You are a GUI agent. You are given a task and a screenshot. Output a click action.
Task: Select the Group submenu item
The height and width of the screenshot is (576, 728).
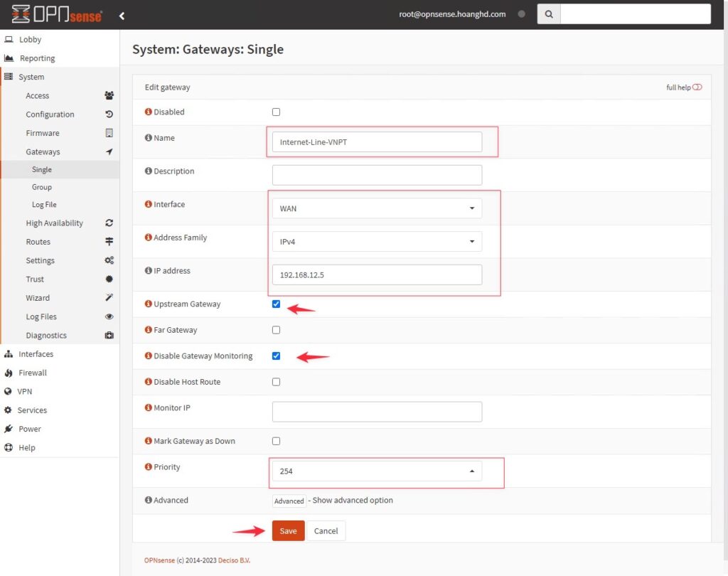[60, 187]
